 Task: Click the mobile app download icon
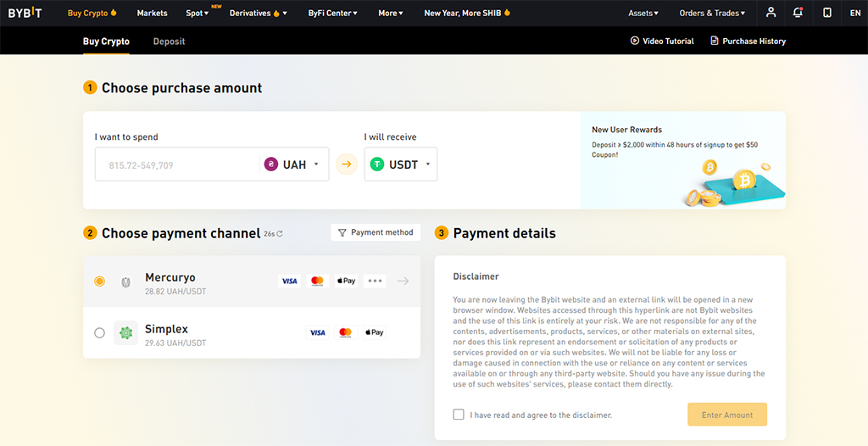[827, 13]
